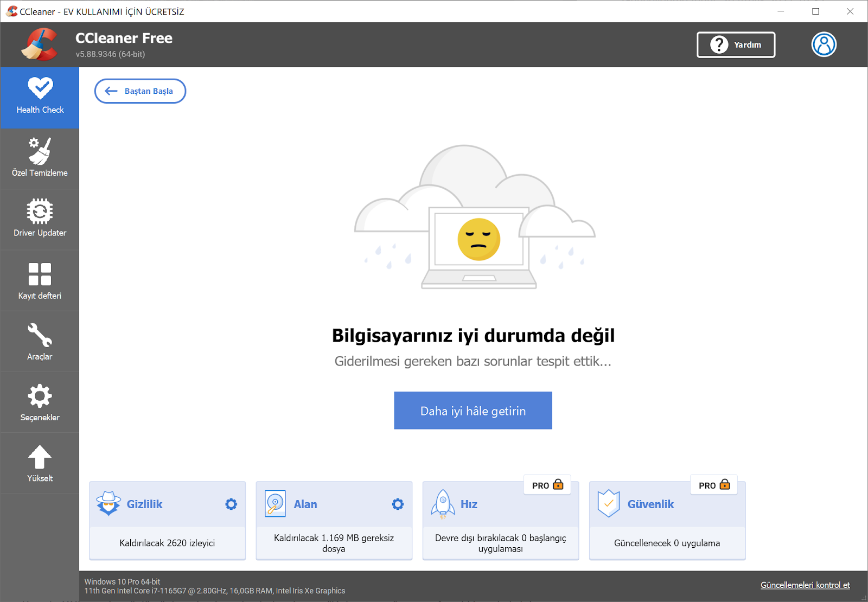Minimize the CCleaner window

[781, 11]
